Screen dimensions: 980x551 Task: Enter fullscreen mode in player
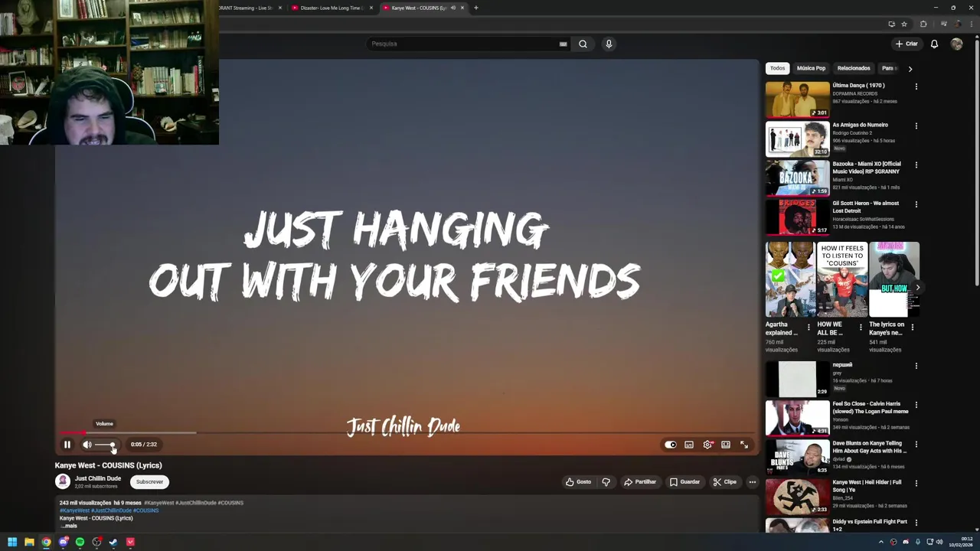coord(744,445)
